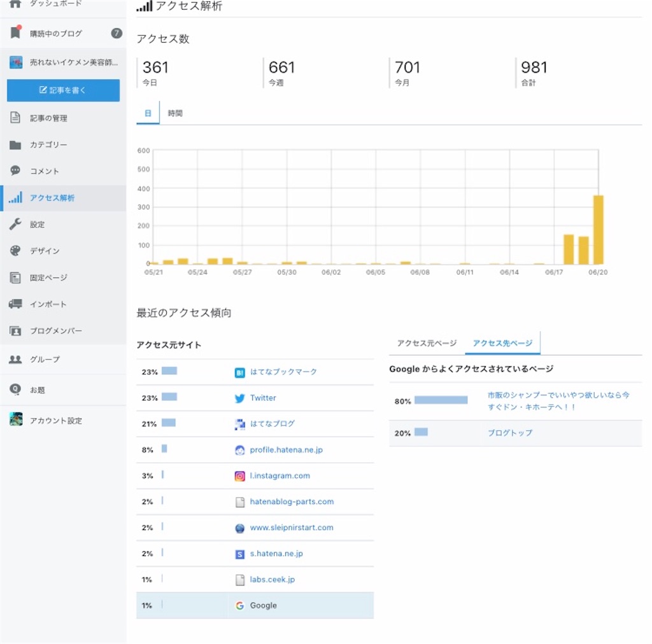Screen dimensions: 652x644
Task: Open the s.hatena.ne.jp link
Action: tap(276, 554)
